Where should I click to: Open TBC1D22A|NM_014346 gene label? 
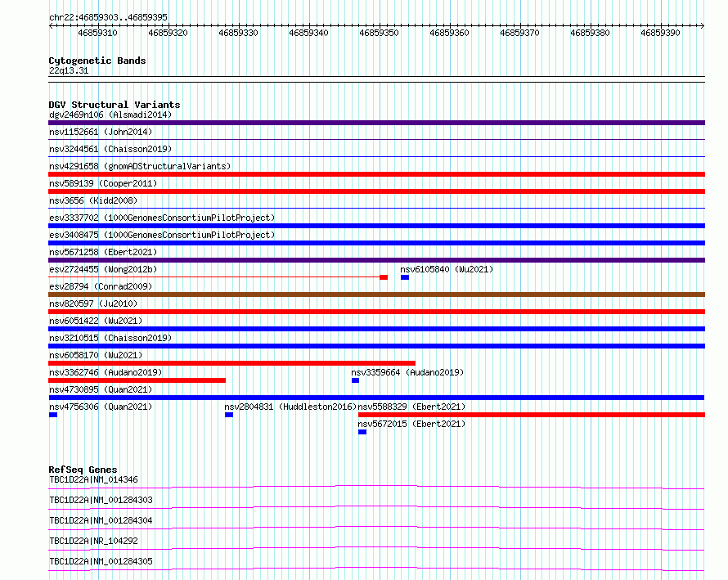(93, 479)
